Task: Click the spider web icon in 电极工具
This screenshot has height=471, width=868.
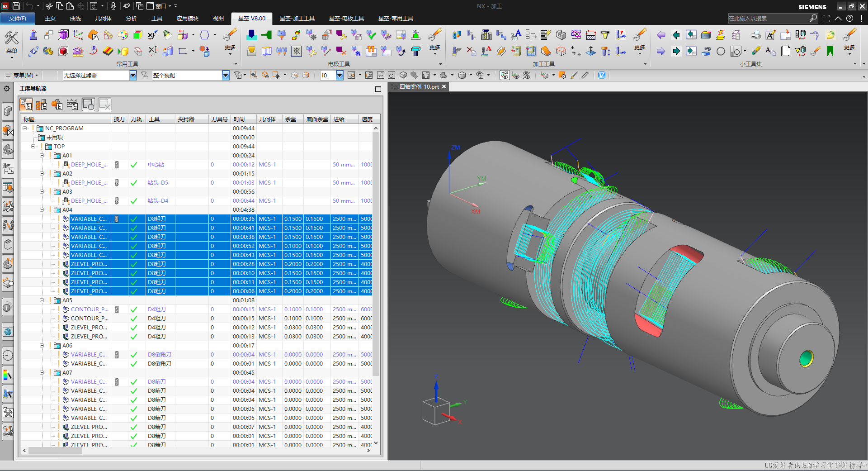Action: click(297, 51)
